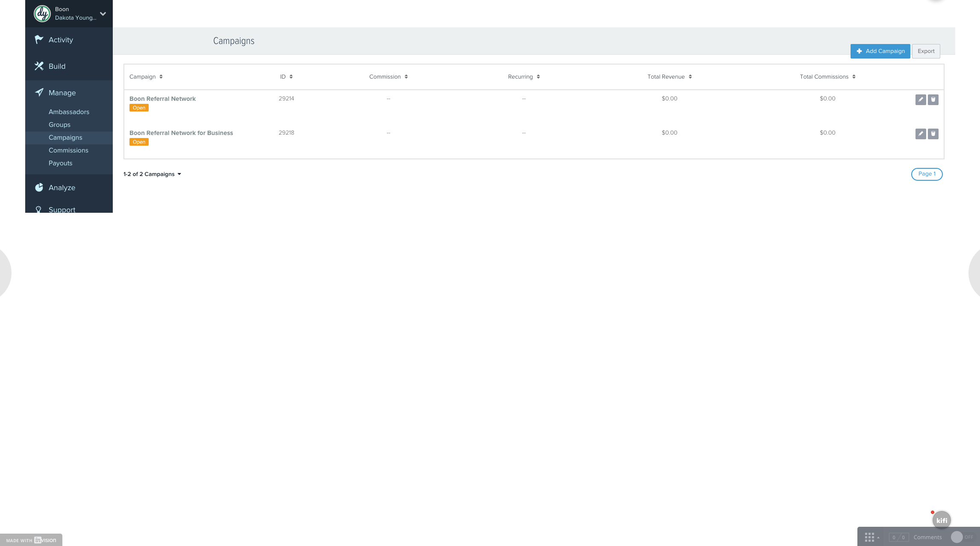
Task: Sort table by Total Revenue arrows
Action: click(690, 77)
